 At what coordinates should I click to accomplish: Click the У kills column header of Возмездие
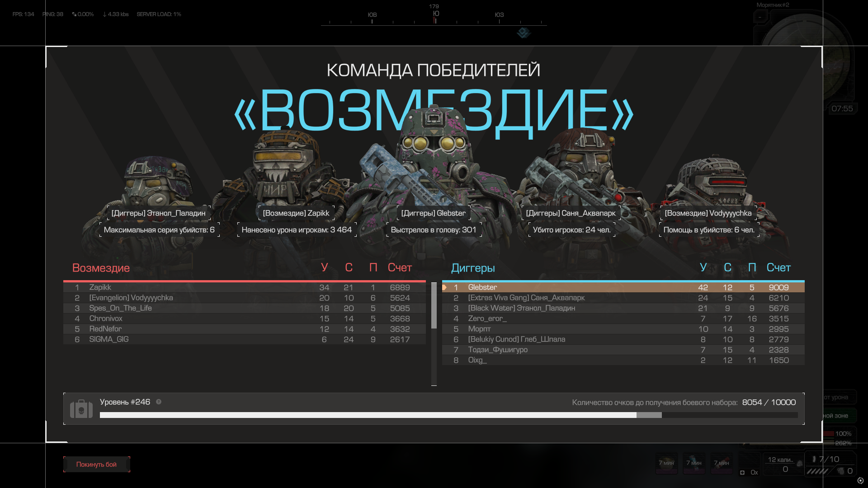click(324, 267)
